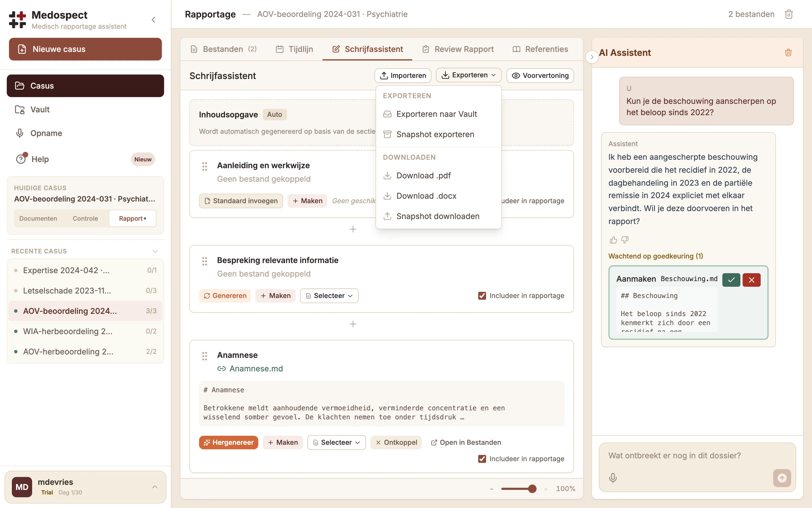Reject Beschouwing.md with the red X
This screenshot has height=508, width=812.
pyautogui.click(x=752, y=279)
